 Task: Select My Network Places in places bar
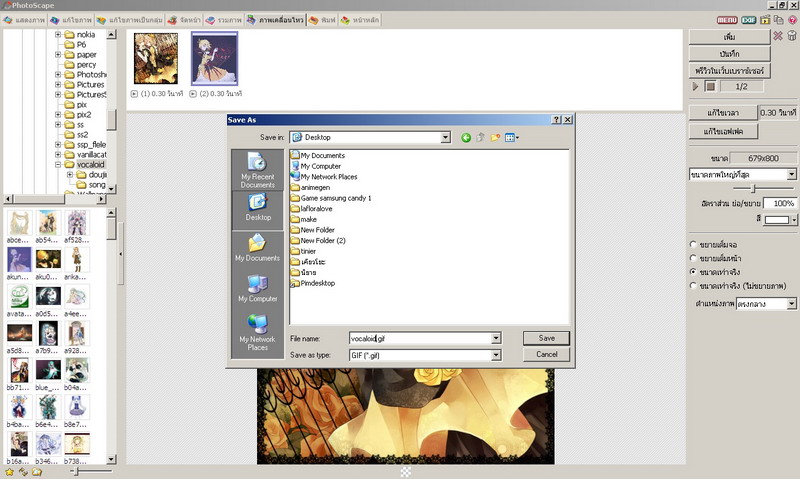258,332
